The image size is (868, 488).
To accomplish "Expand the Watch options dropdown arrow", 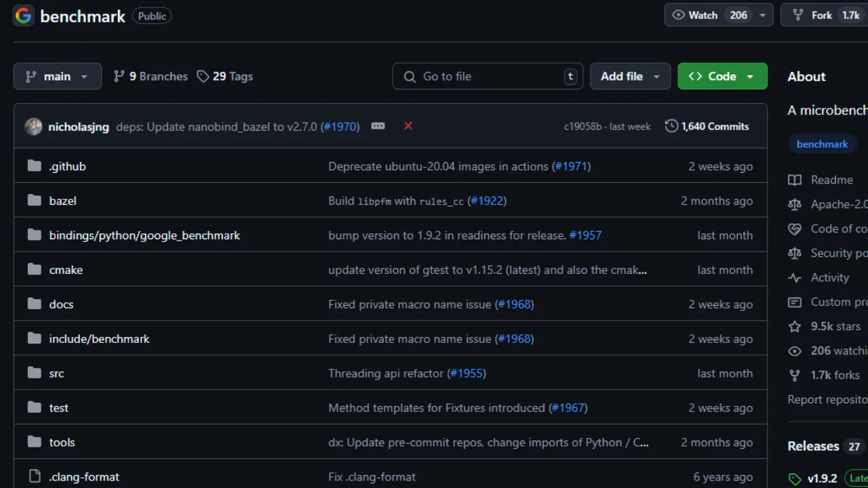I will pyautogui.click(x=762, y=16).
